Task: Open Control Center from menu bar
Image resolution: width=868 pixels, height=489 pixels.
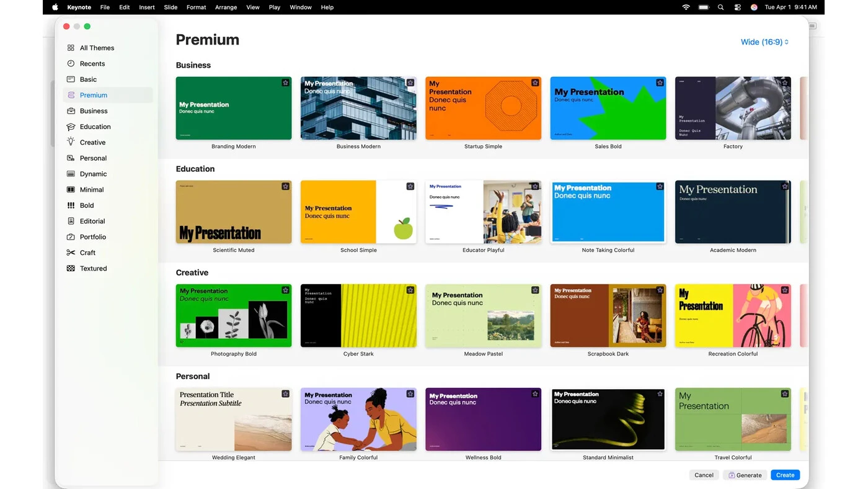Action: 737,7
